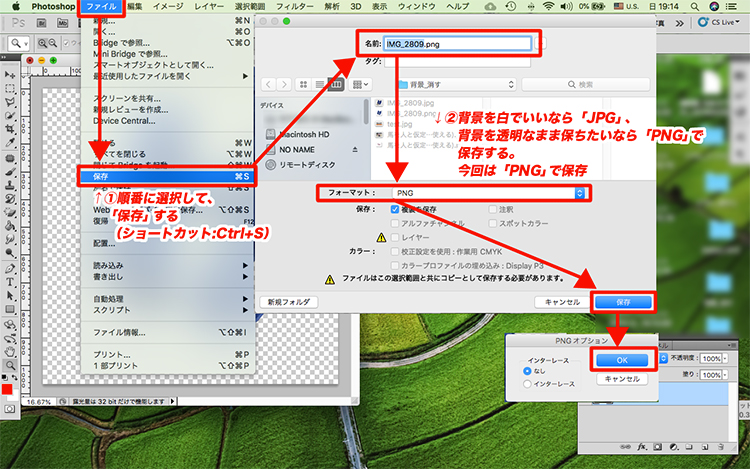The image size is (750, 469).
Task: Select the History Brush tool
Action: 10,198
